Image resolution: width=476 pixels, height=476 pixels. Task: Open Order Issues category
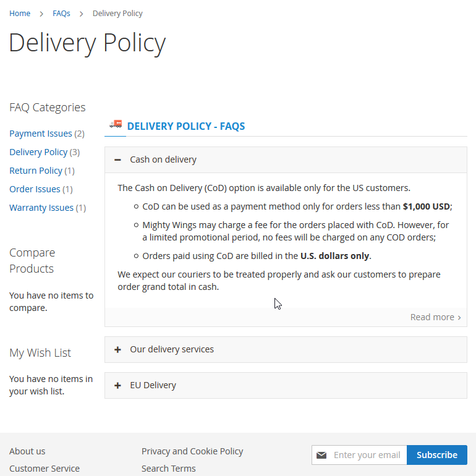tap(35, 189)
